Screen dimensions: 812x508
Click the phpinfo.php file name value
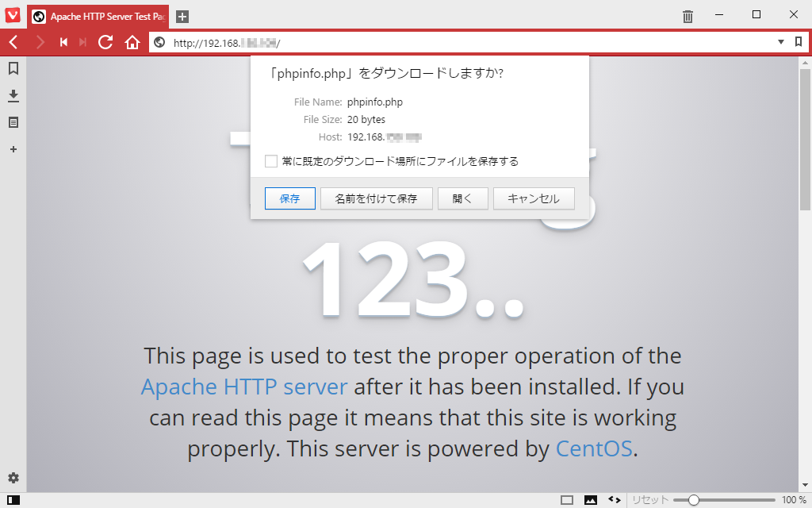point(375,102)
